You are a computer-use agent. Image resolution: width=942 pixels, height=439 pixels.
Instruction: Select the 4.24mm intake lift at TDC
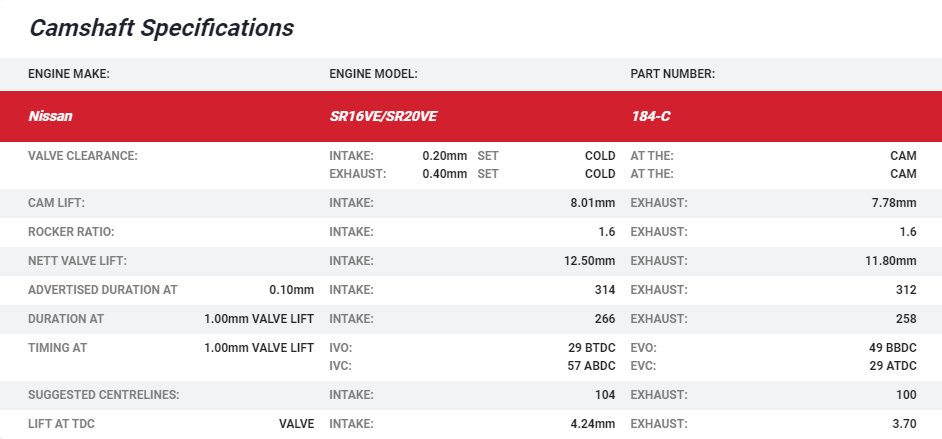point(592,424)
